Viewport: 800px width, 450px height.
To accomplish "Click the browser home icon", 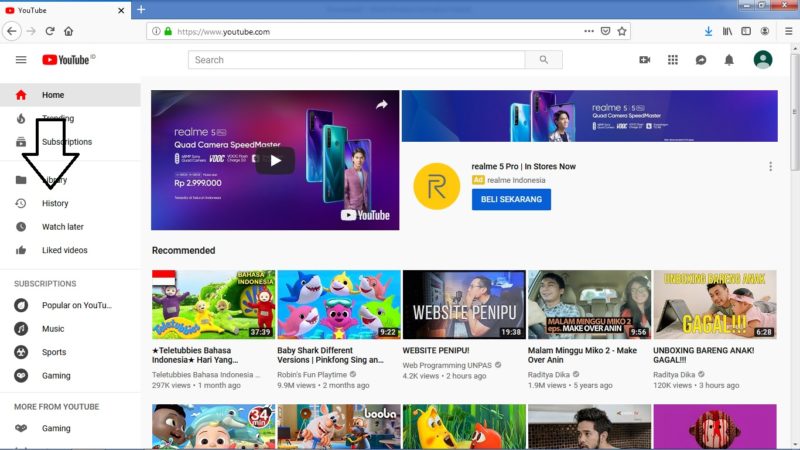I will [68, 31].
